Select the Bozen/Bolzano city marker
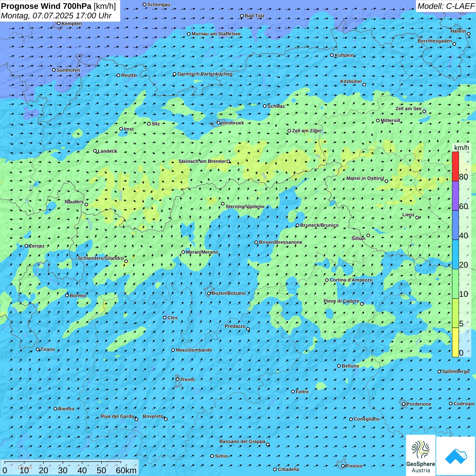Screen dimensions: 476x476 209,293
